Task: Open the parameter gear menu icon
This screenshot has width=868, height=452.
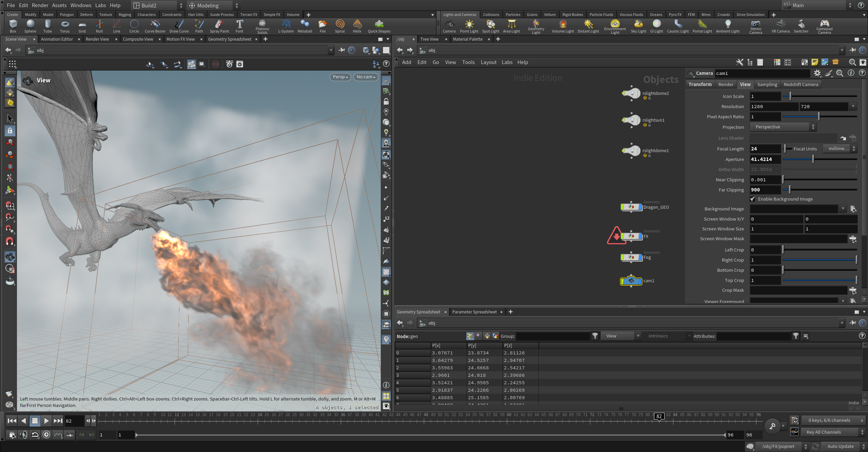Action: [x=817, y=73]
